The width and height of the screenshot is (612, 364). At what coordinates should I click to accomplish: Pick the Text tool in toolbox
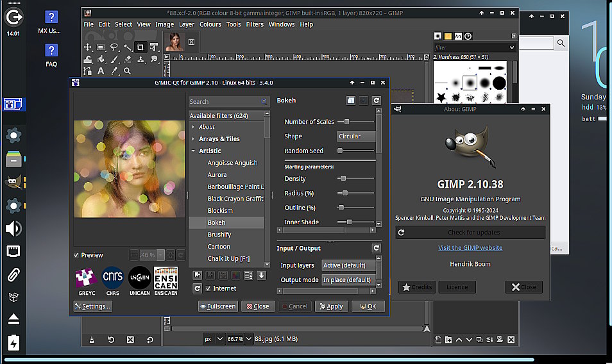click(101, 71)
